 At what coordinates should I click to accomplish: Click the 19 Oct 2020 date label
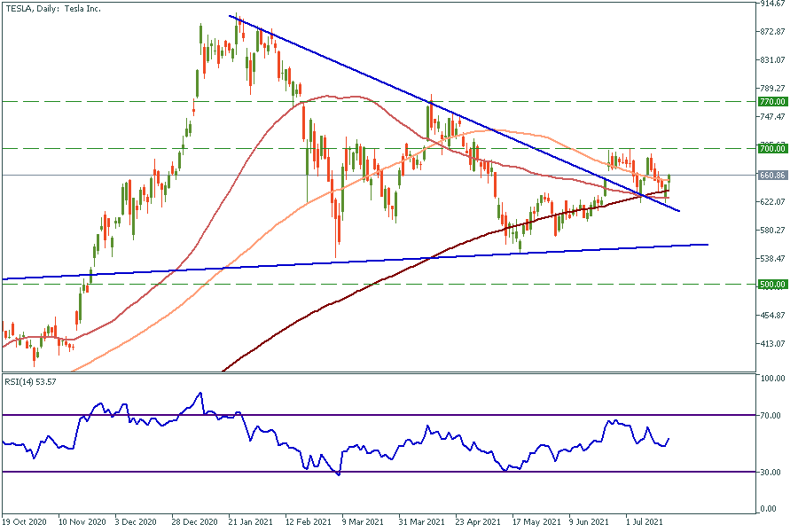25,522
